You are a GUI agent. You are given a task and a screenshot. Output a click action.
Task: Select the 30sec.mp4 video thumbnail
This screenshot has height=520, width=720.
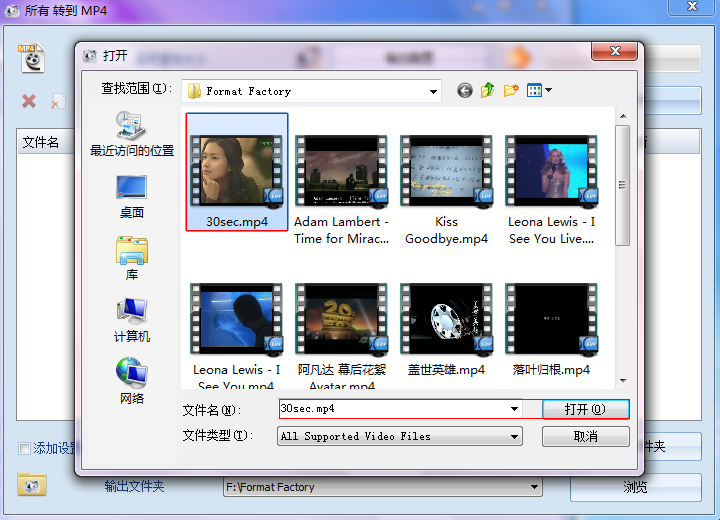click(237, 172)
